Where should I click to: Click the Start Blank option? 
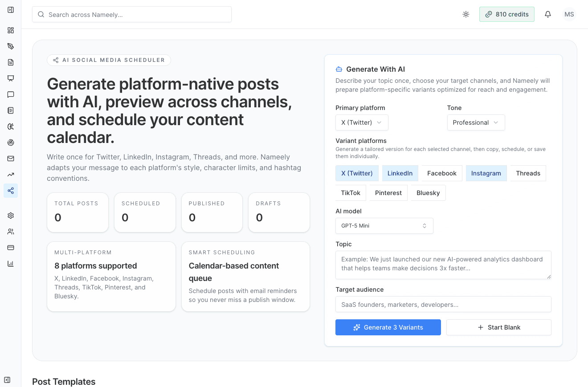click(498, 327)
